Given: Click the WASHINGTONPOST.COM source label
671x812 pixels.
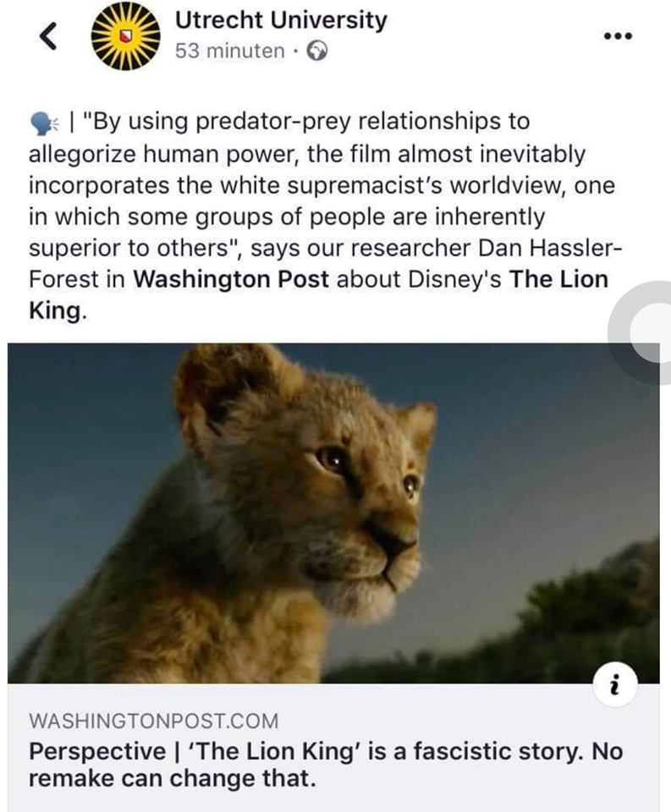Looking at the screenshot, I should click(x=153, y=721).
